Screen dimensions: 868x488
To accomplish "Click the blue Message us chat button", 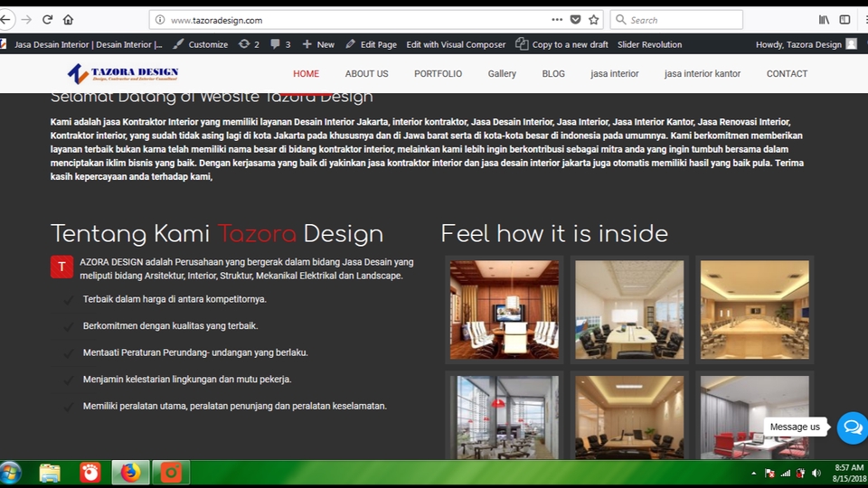I will coord(853,427).
